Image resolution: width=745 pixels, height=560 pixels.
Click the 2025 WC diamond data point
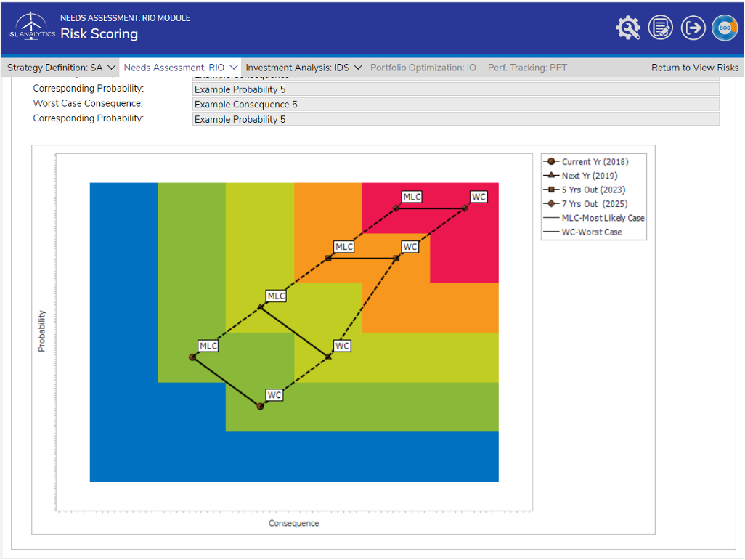465,208
